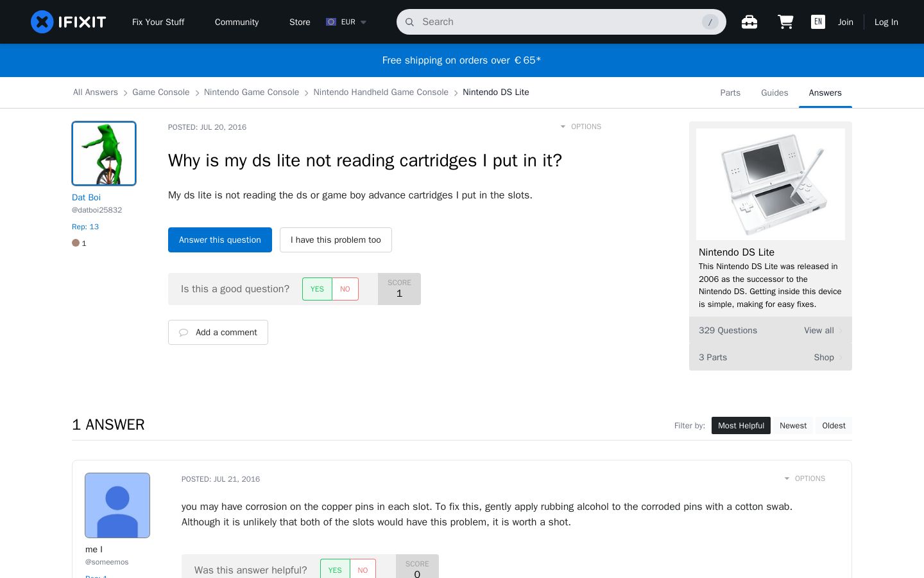924x578 pixels.
Task: Click the speech bubble icon in Add a comment
Action: [x=184, y=333]
